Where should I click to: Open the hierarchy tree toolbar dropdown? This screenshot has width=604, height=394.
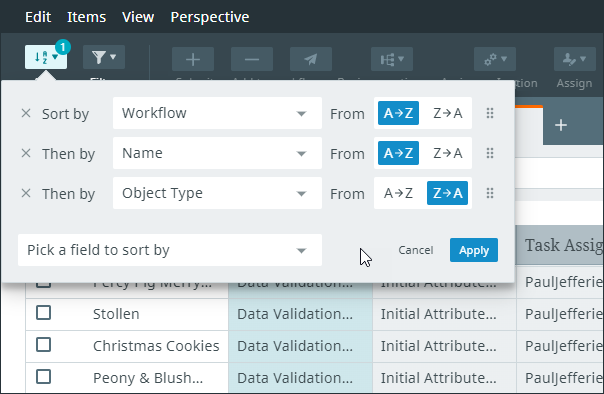(x=392, y=59)
